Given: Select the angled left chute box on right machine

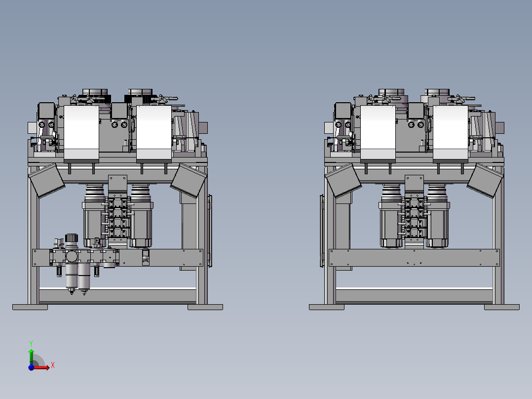Looking at the screenshot, I should pos(343,180).
